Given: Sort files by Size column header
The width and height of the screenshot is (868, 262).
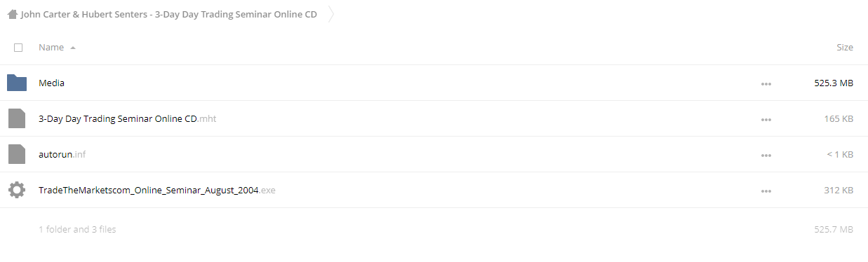Looking at the screenshot, I should coord(845,47).
